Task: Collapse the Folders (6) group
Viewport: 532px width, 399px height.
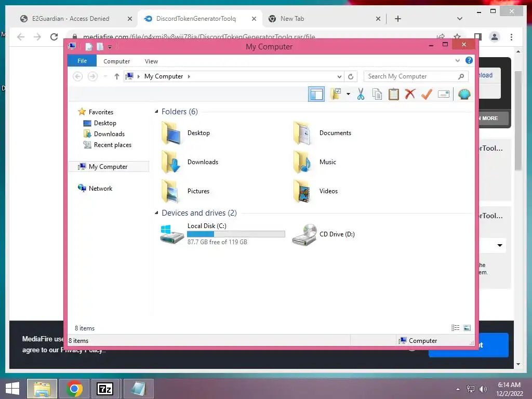Action: coord(156,112)
